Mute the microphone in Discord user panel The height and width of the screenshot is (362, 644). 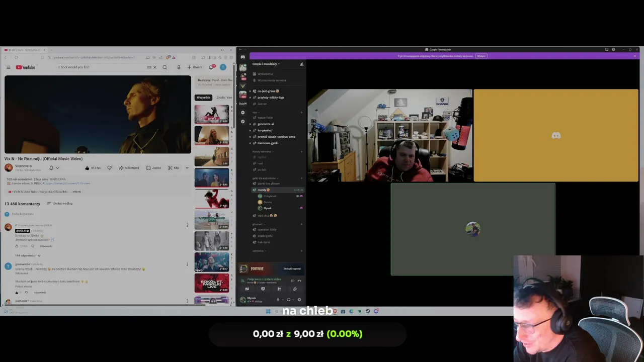278,300
